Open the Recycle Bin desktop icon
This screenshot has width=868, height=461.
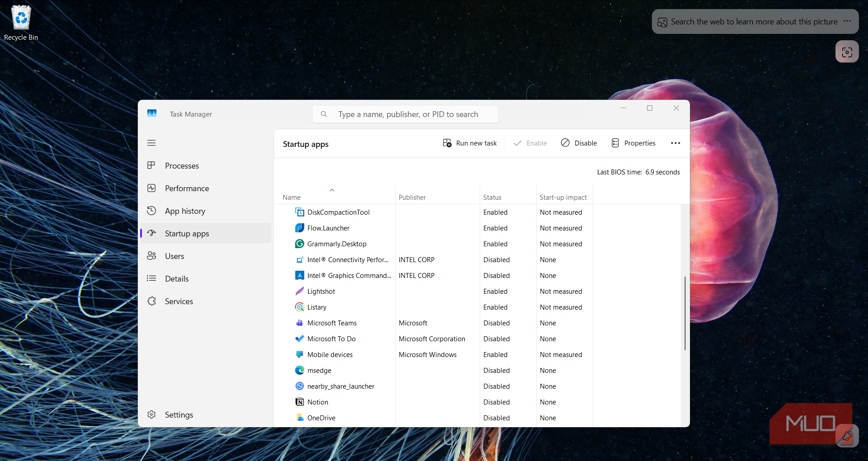pos(21,23)
